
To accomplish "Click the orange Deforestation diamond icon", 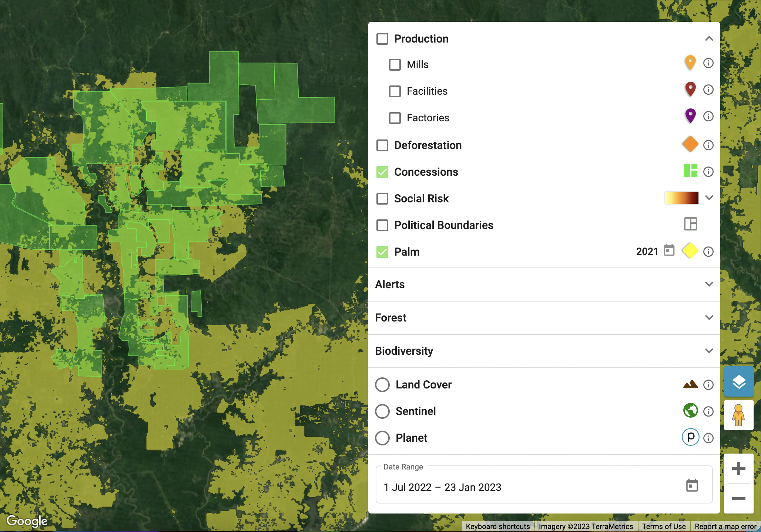I will (690, 144).
